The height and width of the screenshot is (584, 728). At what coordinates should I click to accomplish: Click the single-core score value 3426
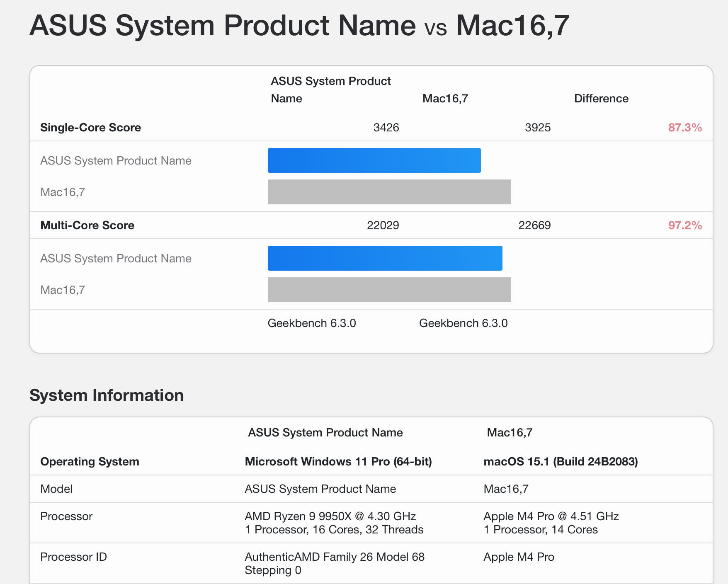[x=386, y=127]
